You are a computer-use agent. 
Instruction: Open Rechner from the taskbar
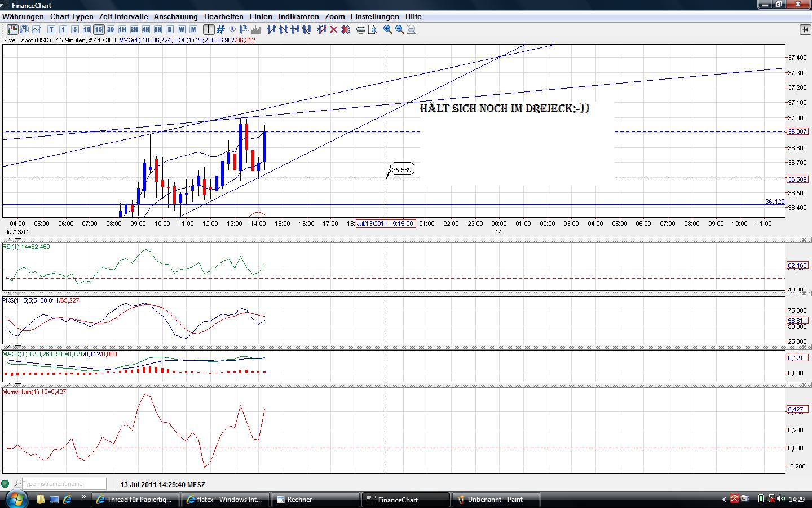315,500
